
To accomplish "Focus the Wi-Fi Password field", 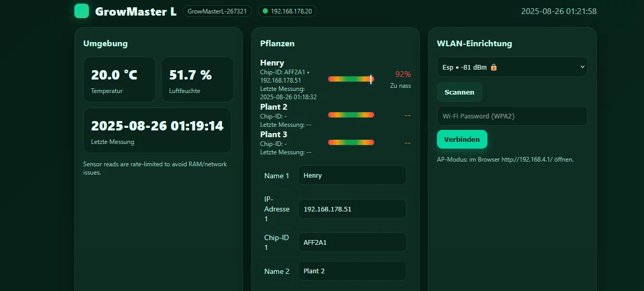I will 512,116.
